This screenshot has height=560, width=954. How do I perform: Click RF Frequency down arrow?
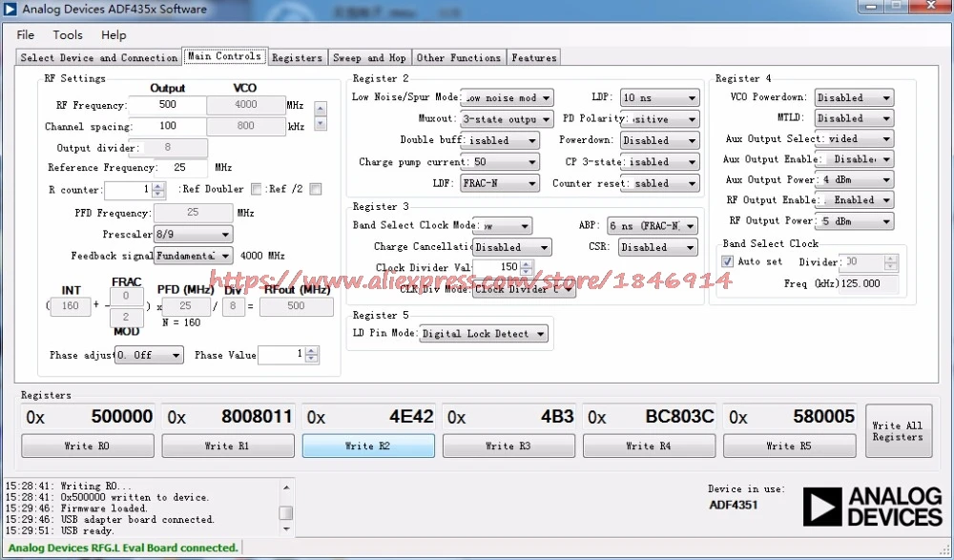(x=320, y=124)
